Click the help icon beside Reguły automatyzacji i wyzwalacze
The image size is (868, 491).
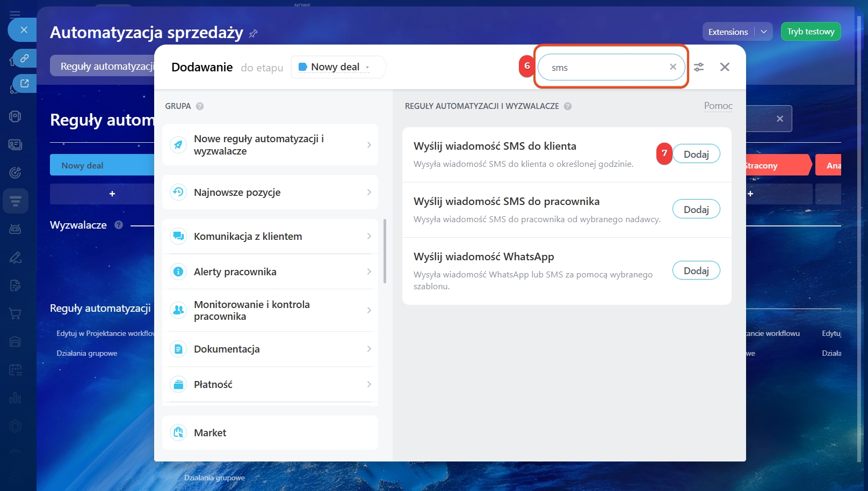[568, 106]
